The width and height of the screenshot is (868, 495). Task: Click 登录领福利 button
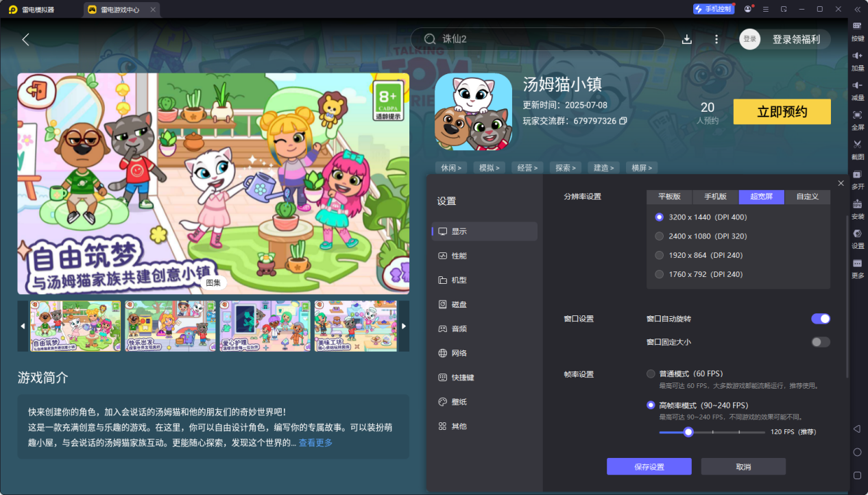click(x=796, y=39)
